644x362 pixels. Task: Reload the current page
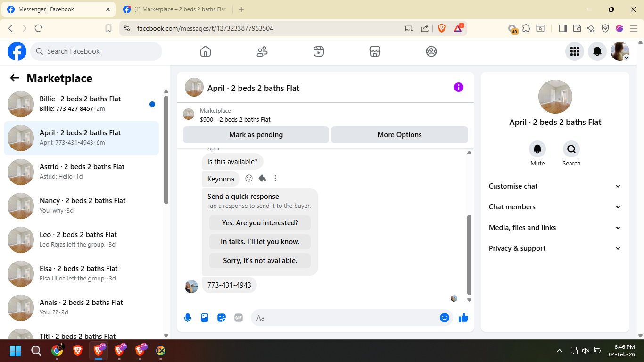coord(39,28)
